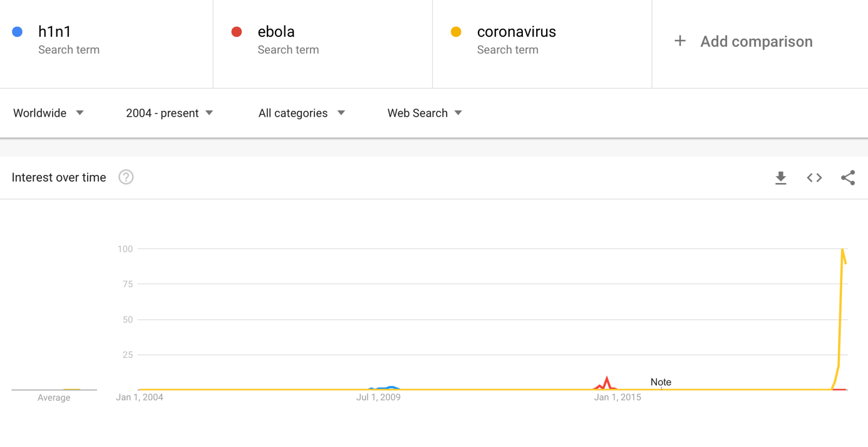This screenshot has height=447, width=868.
Task: Click the Note marker on the timeline
Action: [x=661, y=382]
